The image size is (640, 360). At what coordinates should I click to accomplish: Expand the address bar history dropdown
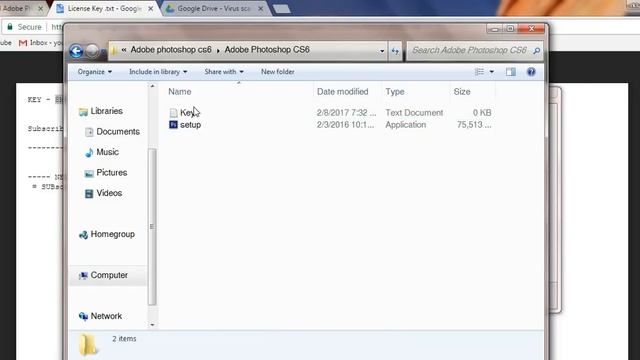pyautogui.click(x=382, y=51)
